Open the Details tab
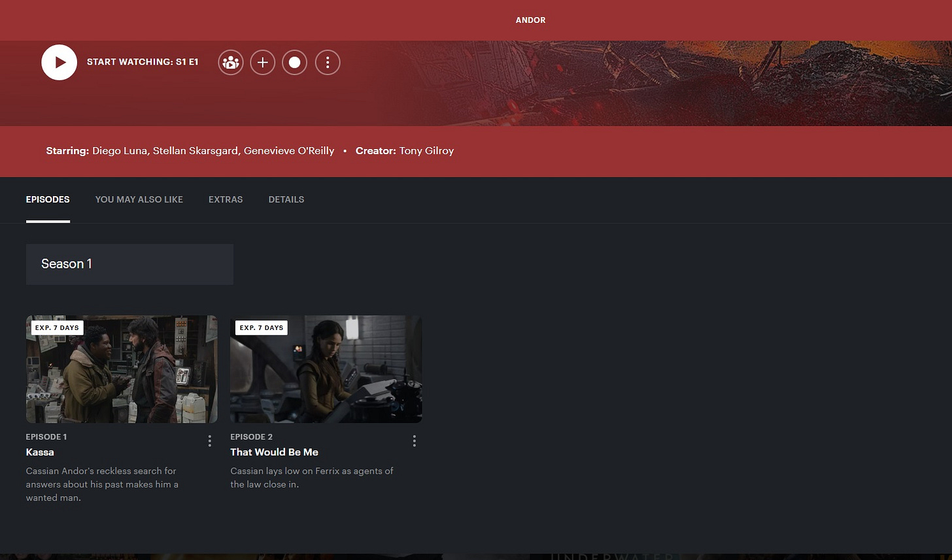The image size is (952, 560). pyautogui.click(x=286, y=199)
